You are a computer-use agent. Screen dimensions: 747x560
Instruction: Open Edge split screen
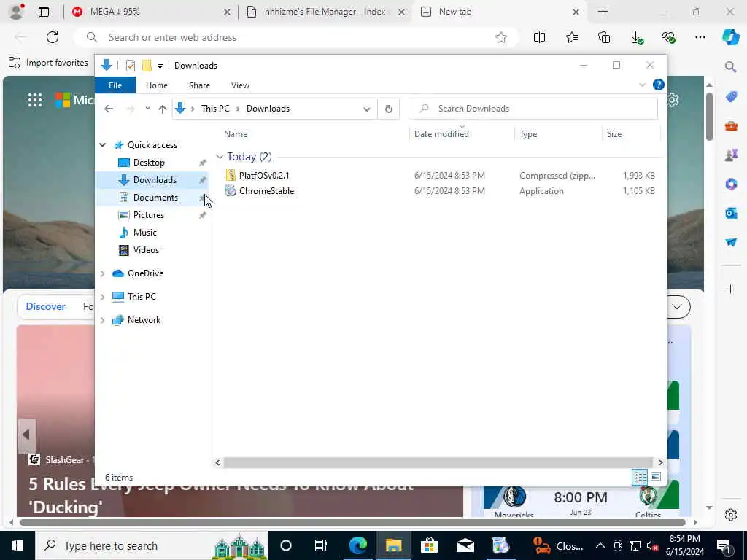pos(539,38)
